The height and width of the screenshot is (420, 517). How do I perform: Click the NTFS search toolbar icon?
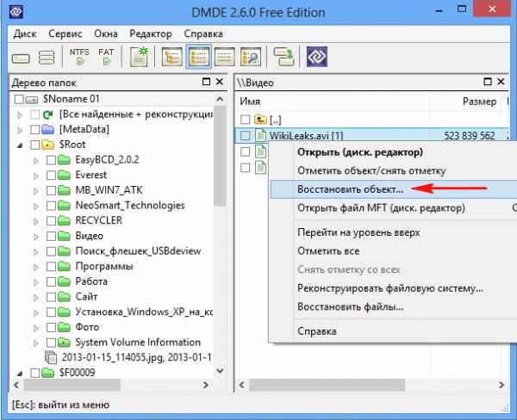(79, 57)
